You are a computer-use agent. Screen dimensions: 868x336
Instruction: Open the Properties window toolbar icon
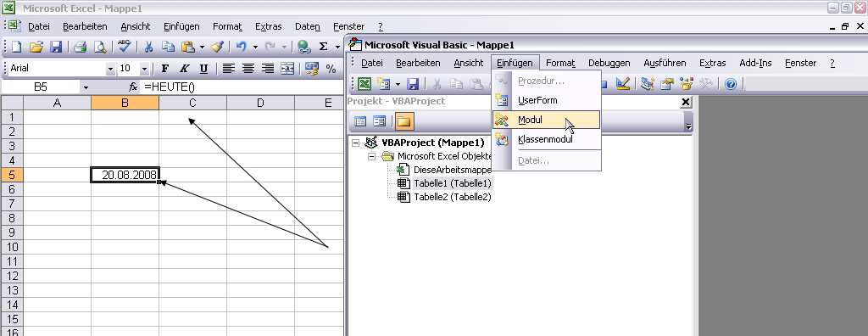click(667, 84)
